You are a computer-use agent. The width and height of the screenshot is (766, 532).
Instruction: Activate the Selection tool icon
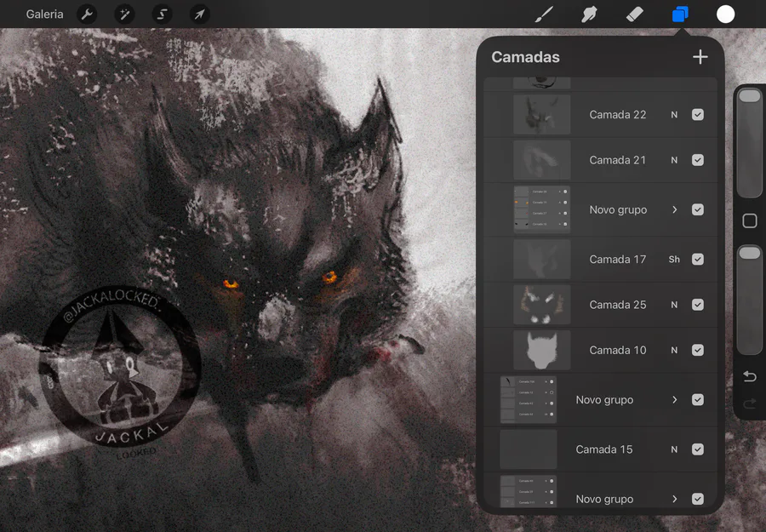pos(162,14)
